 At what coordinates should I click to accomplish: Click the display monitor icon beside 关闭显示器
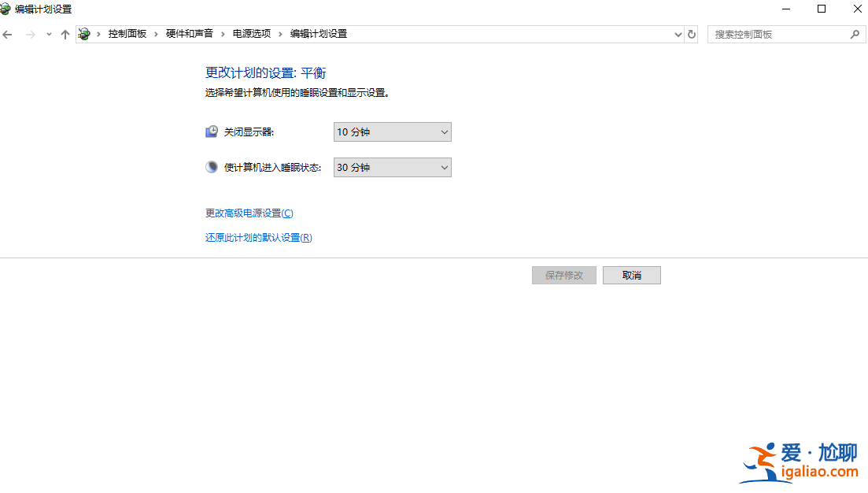point(211,131)
